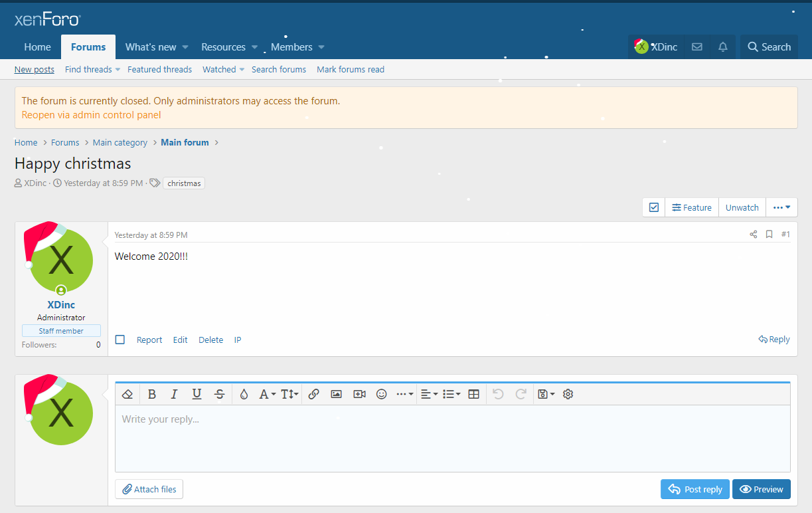Image resolution: width=812 pixels, height=513 pixels.
Task: Follow Reopen via admin control panel link
Action: 91,115
